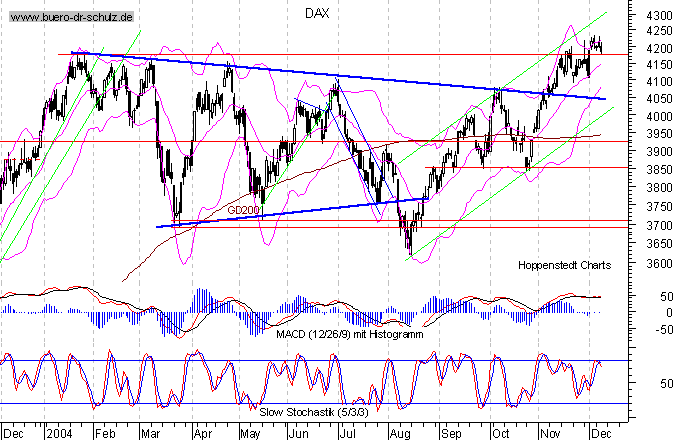This screenshot has width=676, height=440.
Task: Choose the Jun month marker
Action: 299,433
